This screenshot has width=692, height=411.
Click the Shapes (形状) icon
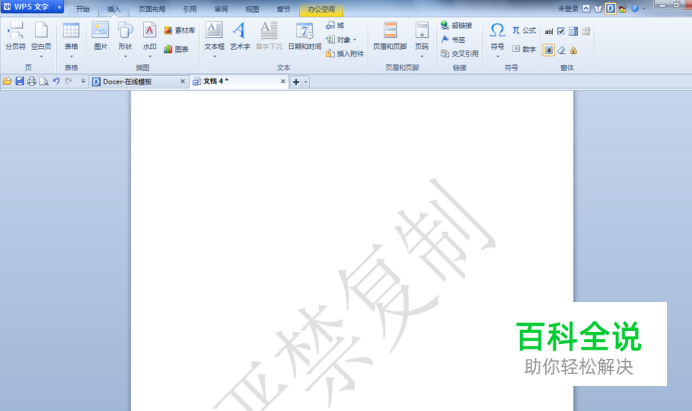coord(125,31)
